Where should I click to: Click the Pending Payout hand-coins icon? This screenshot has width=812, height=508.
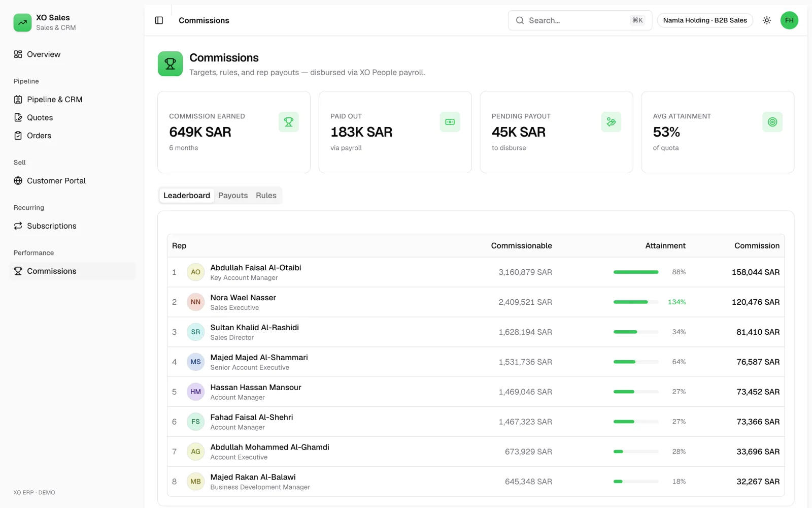point(611,122)
